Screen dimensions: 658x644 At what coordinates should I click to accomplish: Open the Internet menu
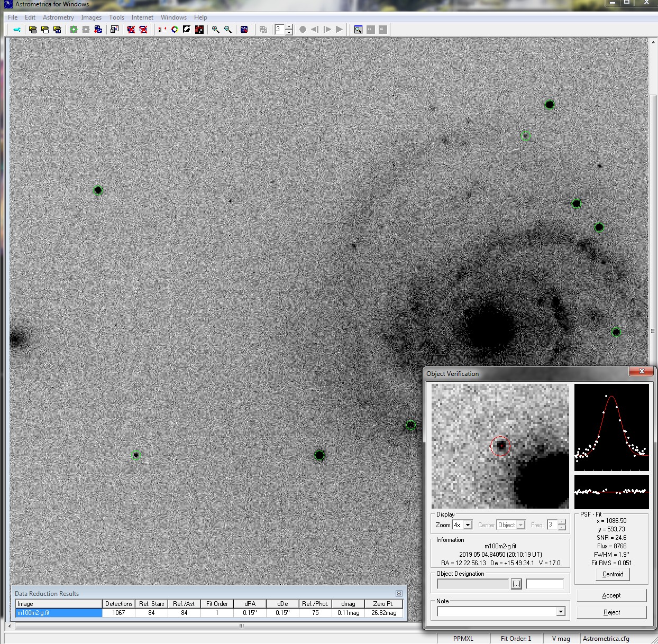pos(142,17)
